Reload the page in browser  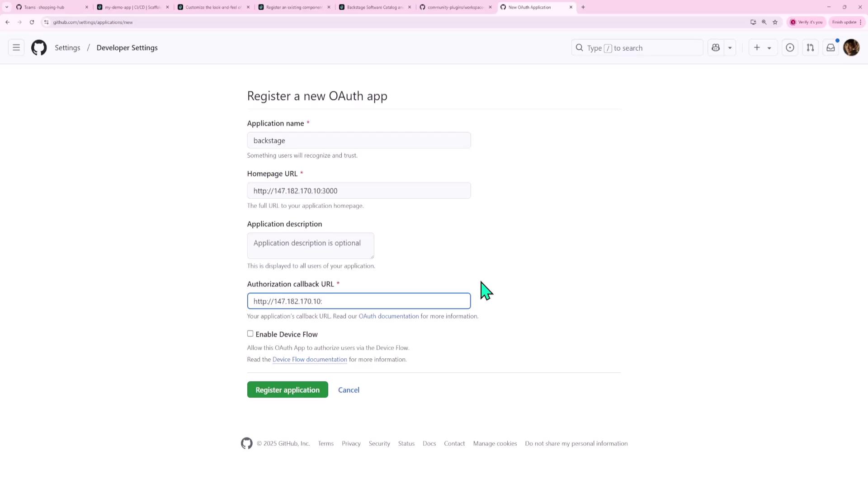pyautogui.click(x=32, y=22)
